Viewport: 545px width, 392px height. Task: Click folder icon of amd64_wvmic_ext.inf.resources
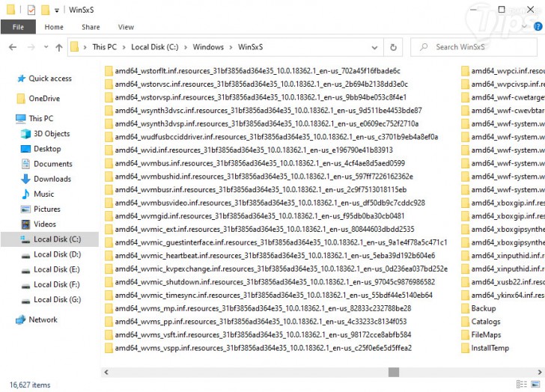[109, 229]
